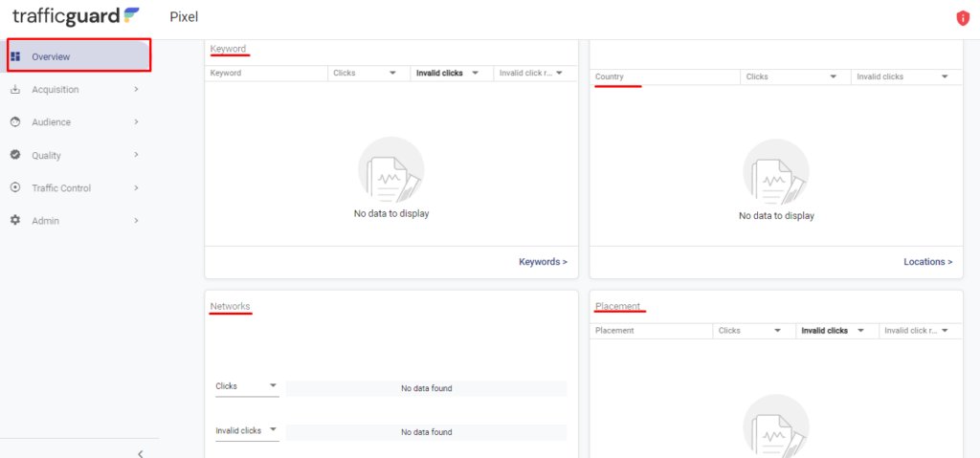Click the Placement card no-data document icon
This screenshot has width=980, height=458.
click(x=776, y=426)
